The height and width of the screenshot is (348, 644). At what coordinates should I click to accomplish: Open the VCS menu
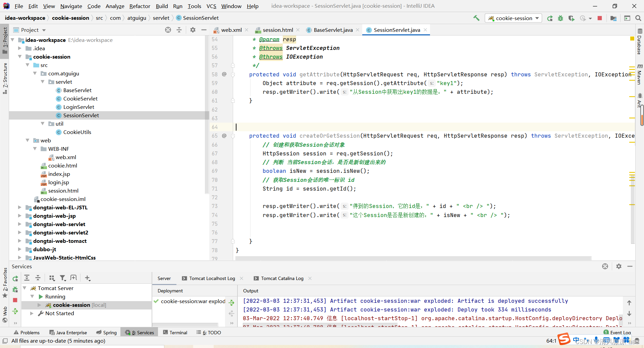[211, 6]
